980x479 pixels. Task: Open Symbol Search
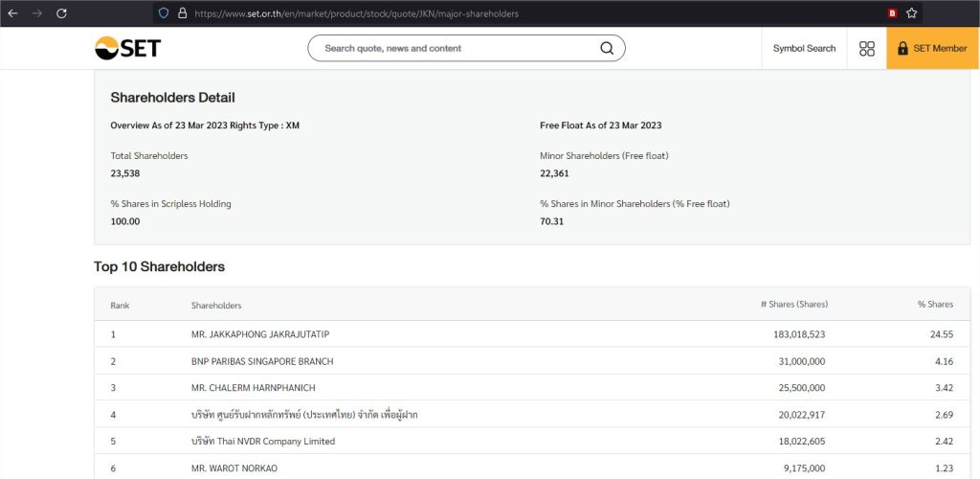804,48
